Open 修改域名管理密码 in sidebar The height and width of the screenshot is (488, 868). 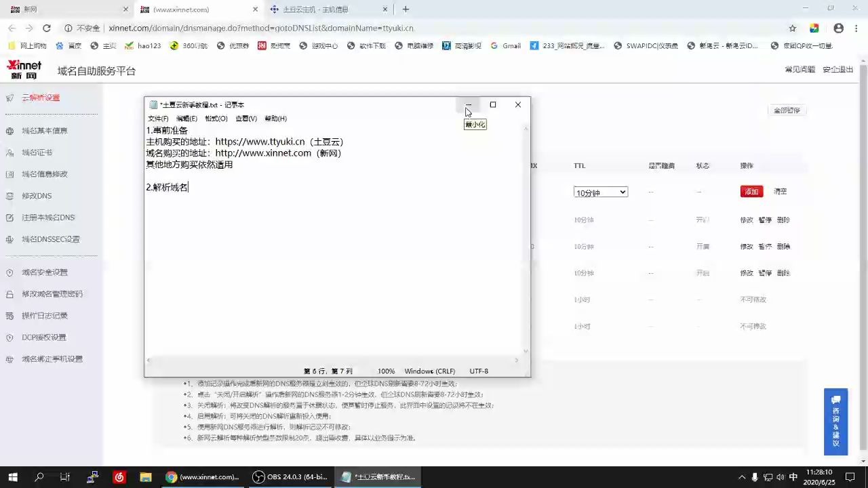click(52, 294)
